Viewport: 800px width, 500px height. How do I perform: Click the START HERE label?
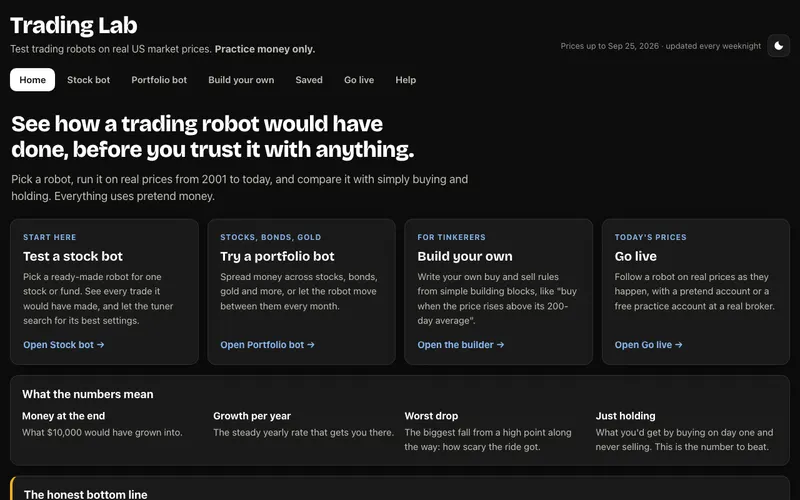(49, 237)
